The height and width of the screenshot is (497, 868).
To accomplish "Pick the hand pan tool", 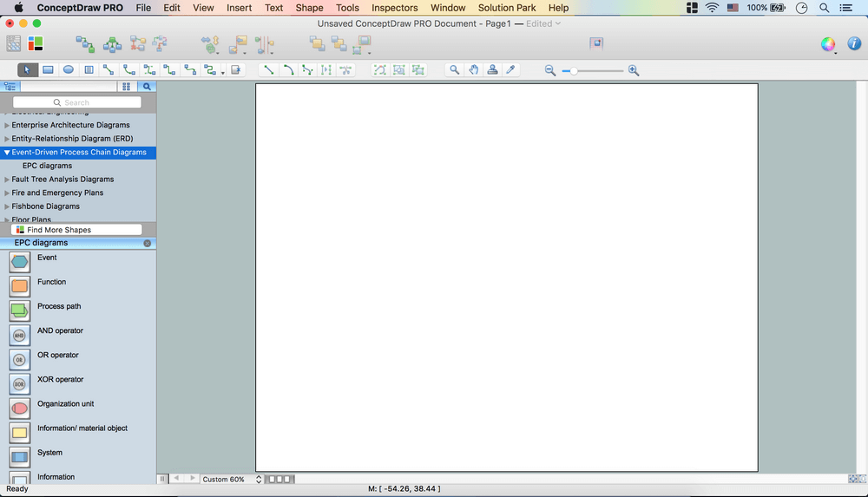I will point(474,70).
